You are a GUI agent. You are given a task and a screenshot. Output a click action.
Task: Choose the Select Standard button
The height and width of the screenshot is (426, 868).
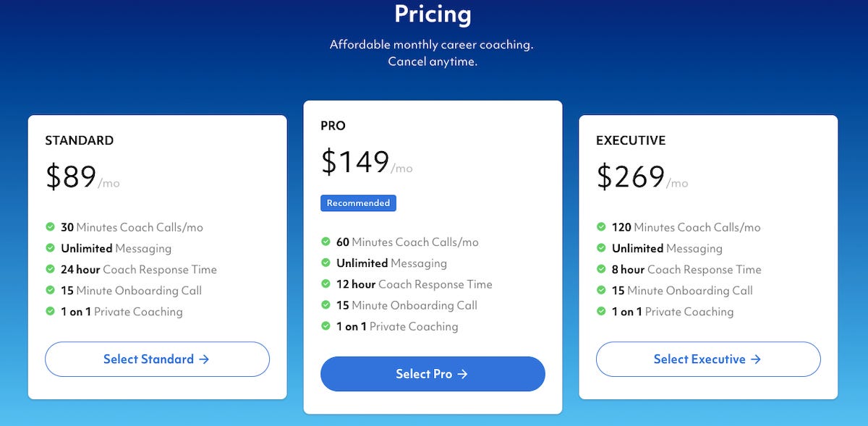point(157,359)
